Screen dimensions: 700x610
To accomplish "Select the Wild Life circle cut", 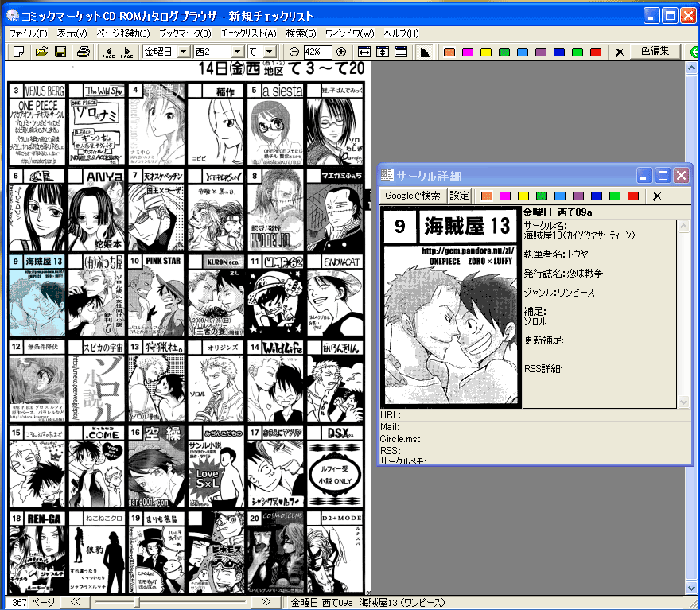I will (x=275, y=381).
